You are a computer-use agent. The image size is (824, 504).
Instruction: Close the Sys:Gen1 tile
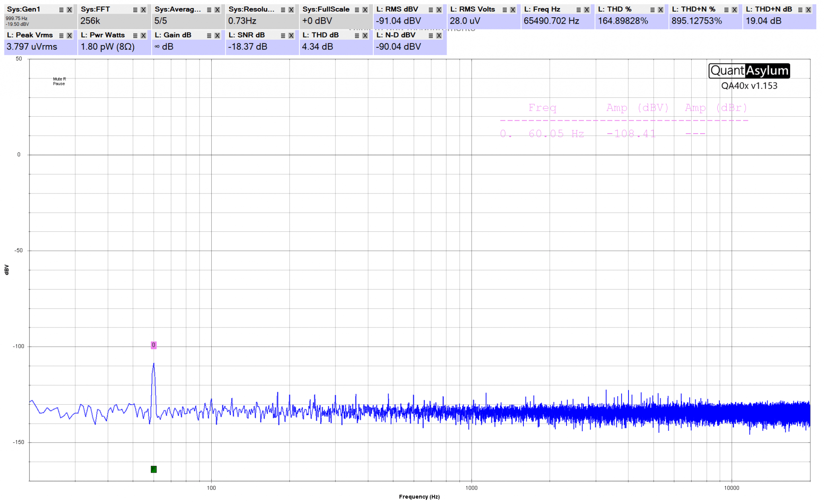tap(70, 10)
